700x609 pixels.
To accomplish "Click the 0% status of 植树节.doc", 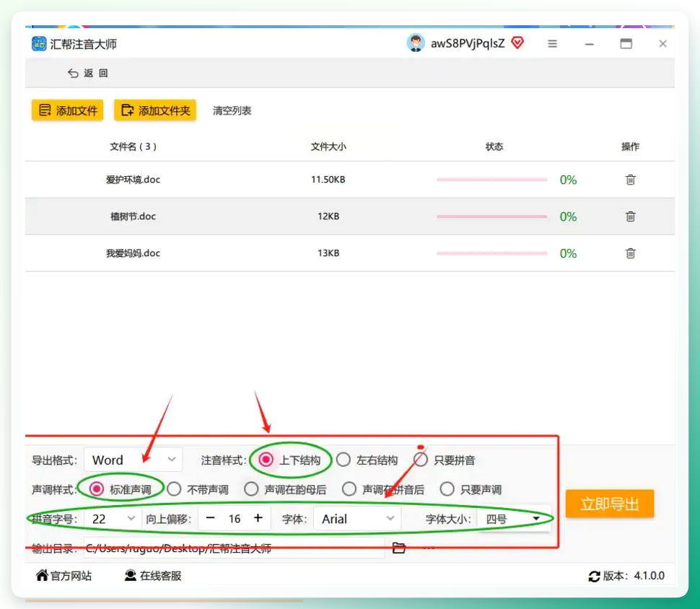I will click(x=569, y=216).
